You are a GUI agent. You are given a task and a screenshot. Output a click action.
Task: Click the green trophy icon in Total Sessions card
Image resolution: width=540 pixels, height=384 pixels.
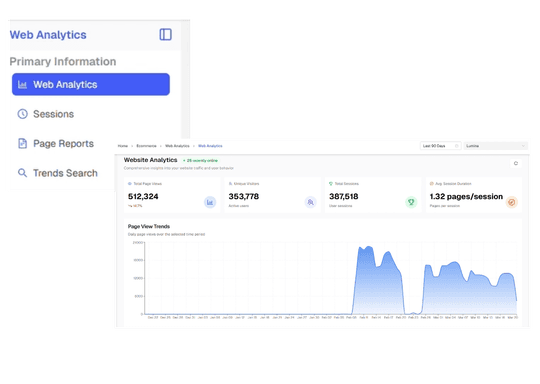coord(411,202)
